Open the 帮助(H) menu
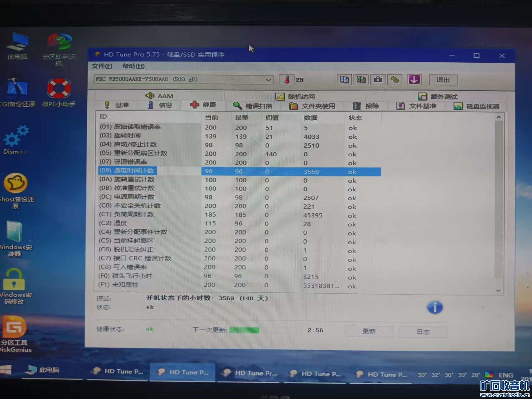 133,66
